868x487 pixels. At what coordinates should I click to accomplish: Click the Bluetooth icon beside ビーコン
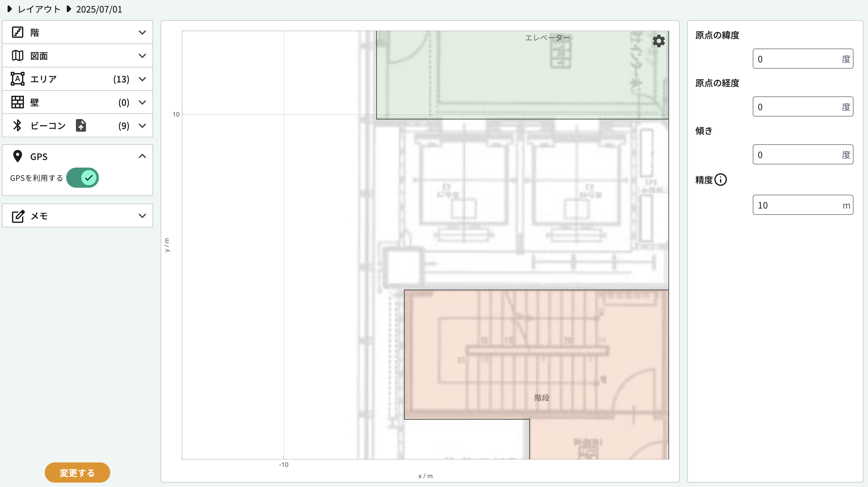tap(17, 125)
